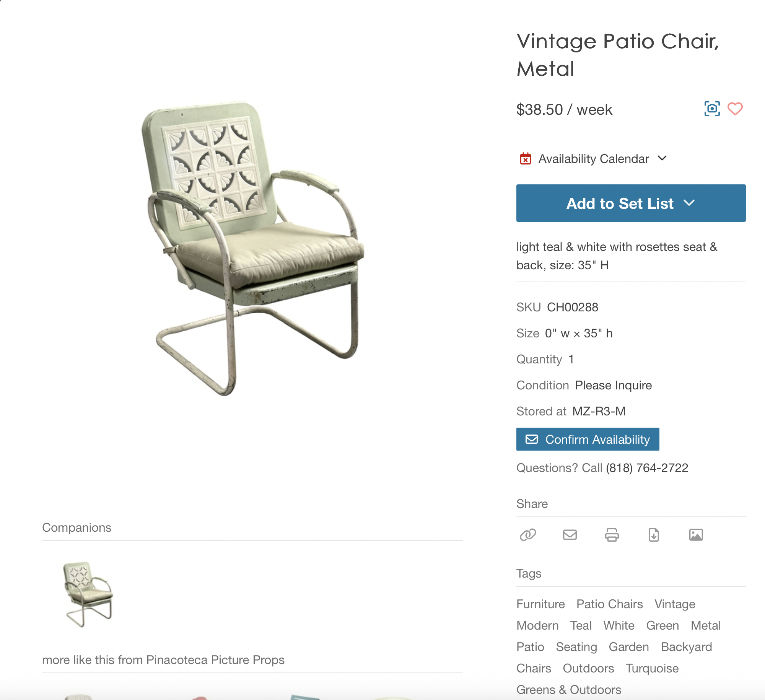Image resolution: width=765 pixels, height=700 pixels.
Task: Select the Patio Chairs tag
Action: 610,604
